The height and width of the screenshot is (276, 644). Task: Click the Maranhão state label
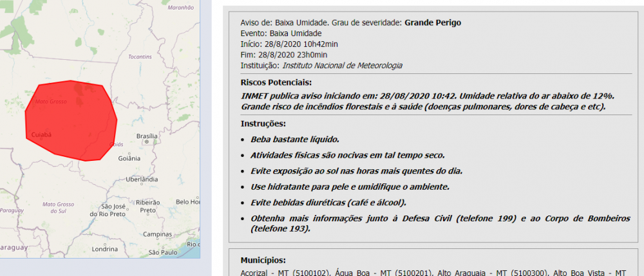(x=180, y=7)
